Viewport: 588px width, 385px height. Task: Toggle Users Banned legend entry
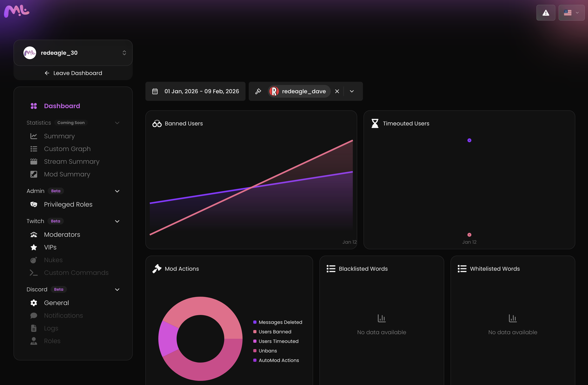[x=275, y=332]
